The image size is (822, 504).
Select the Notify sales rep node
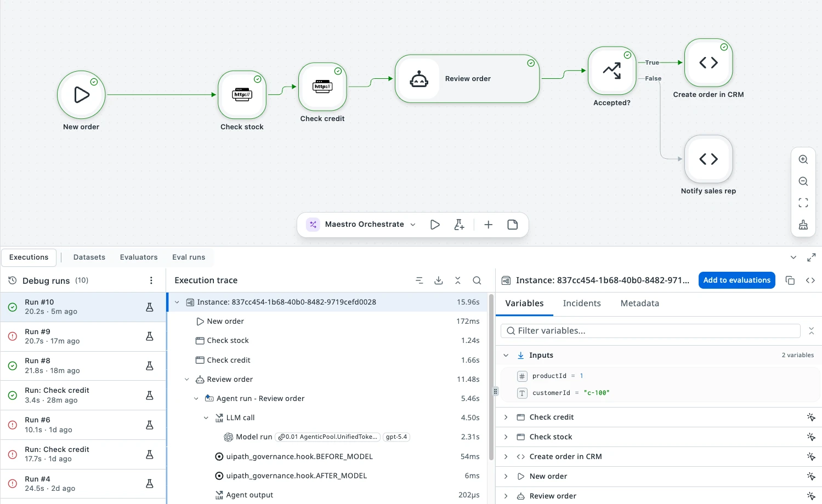point(708,159)
